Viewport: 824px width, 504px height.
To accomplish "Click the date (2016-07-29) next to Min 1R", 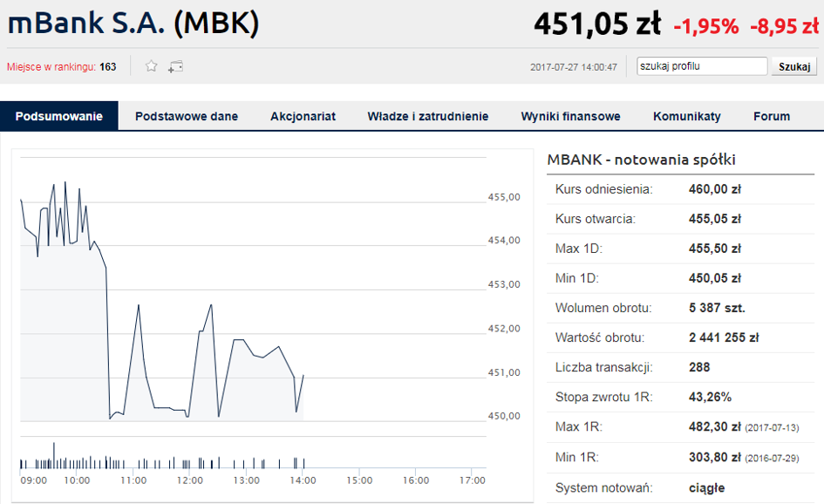I will [x=772, y=459].
